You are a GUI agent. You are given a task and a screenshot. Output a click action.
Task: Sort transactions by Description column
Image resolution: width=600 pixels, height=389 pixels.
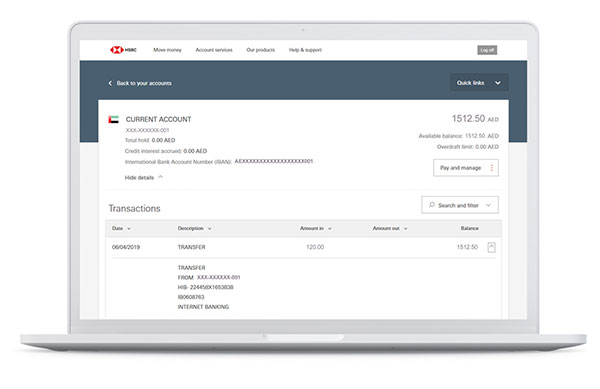click(x=194, y=228)
